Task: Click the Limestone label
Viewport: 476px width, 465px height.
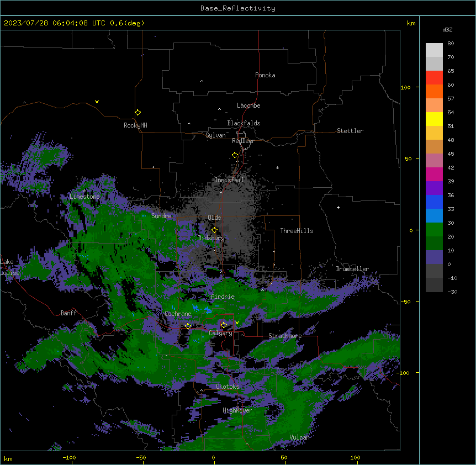Action: click(84, 197)
